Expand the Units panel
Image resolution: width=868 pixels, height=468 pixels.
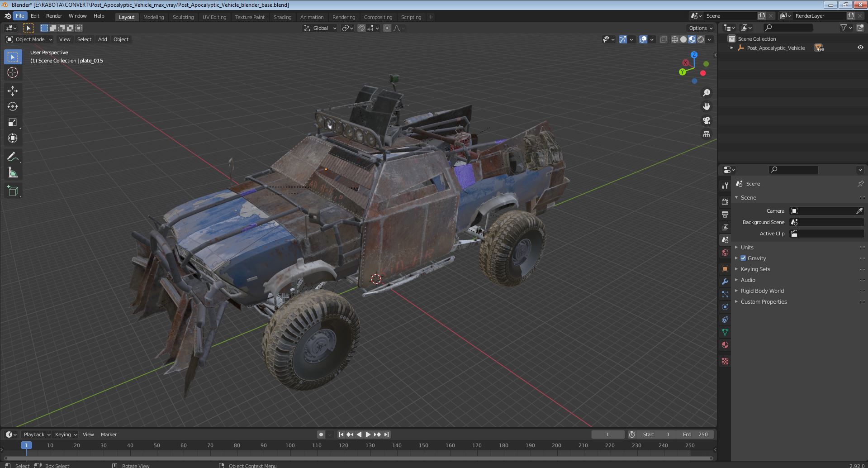[747, 247]
